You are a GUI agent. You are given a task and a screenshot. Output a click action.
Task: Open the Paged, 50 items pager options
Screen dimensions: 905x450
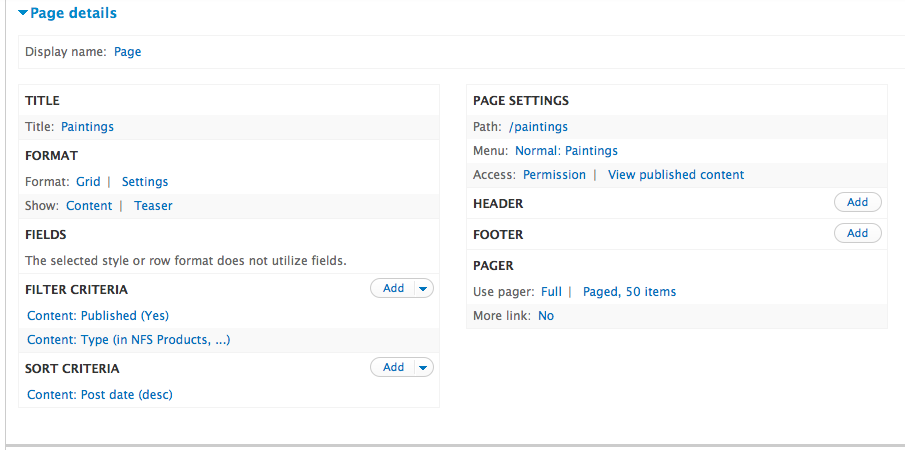click(629, 292)
